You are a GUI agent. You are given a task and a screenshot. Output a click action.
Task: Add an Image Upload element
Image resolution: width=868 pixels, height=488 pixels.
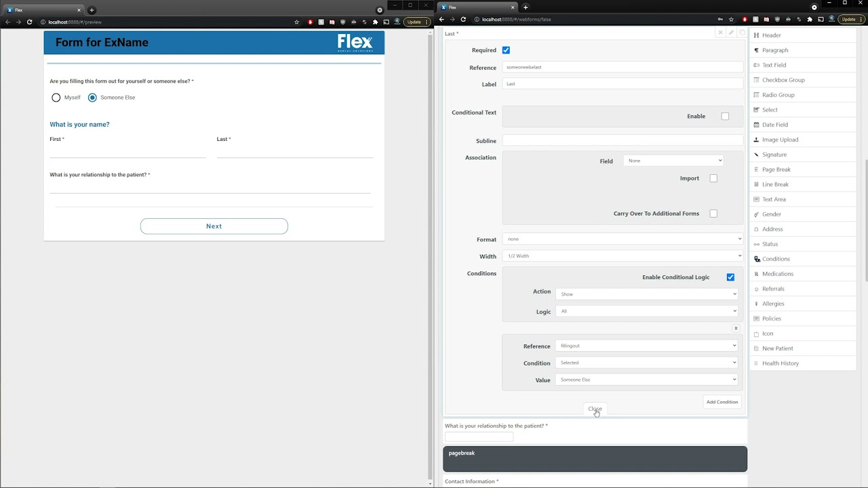[x=804, y=140]
